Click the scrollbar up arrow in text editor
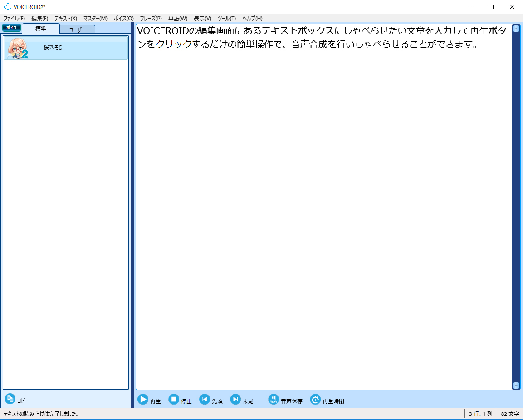The height and width of the screenshot is (420, 523). pos(516,29)
